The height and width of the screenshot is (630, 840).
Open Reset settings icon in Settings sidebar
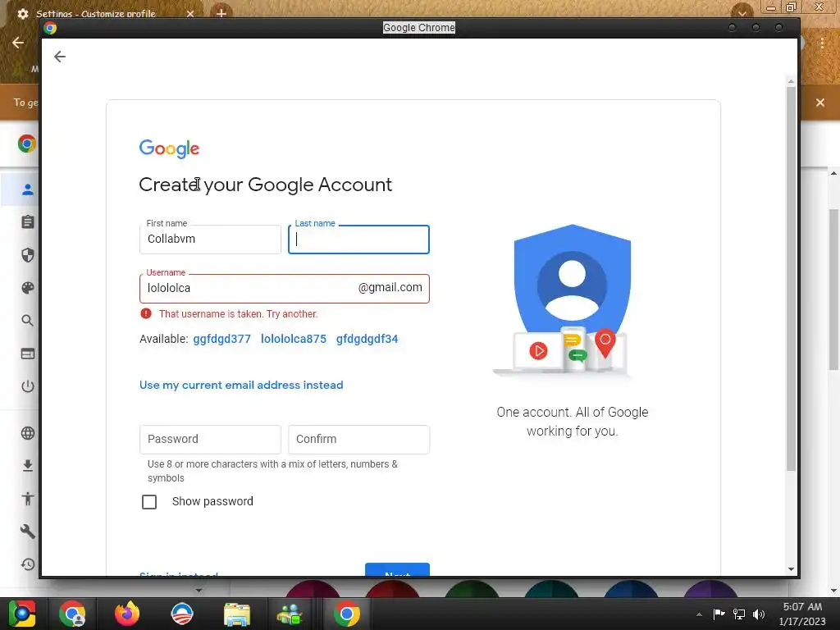click(28, 564)
